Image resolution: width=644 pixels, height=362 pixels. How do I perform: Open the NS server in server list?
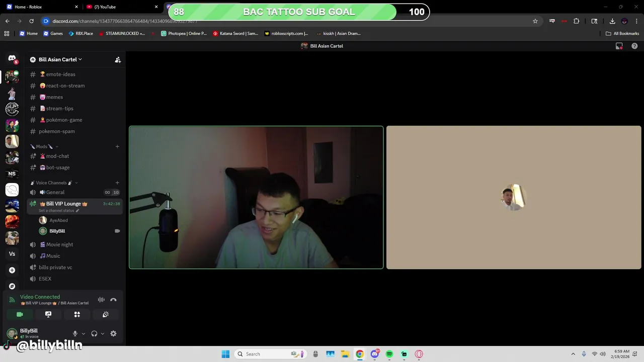(x=12, y=173)
